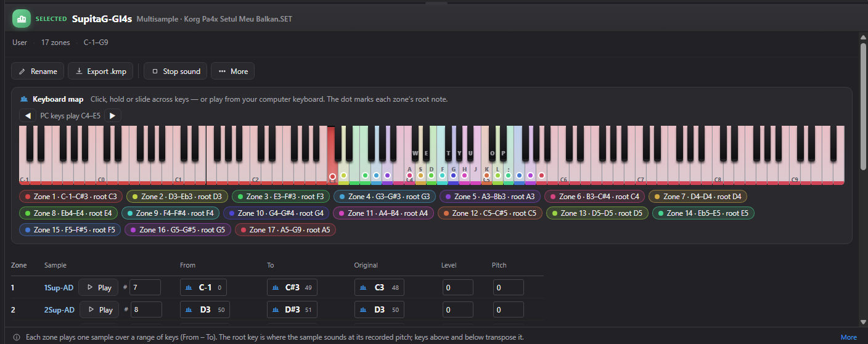Click the Pitch column header
The height and width of the screenshot is (344, 868).
click(499, 265)
